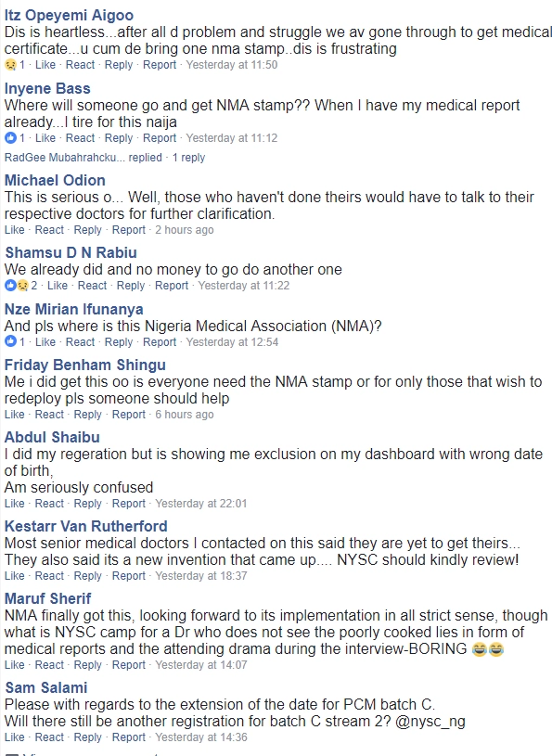Image resolution: width=552 pixels, height=756 pixels.
Task: Report Kestarr Van Rutherford's comment
Action: [129, 576]
